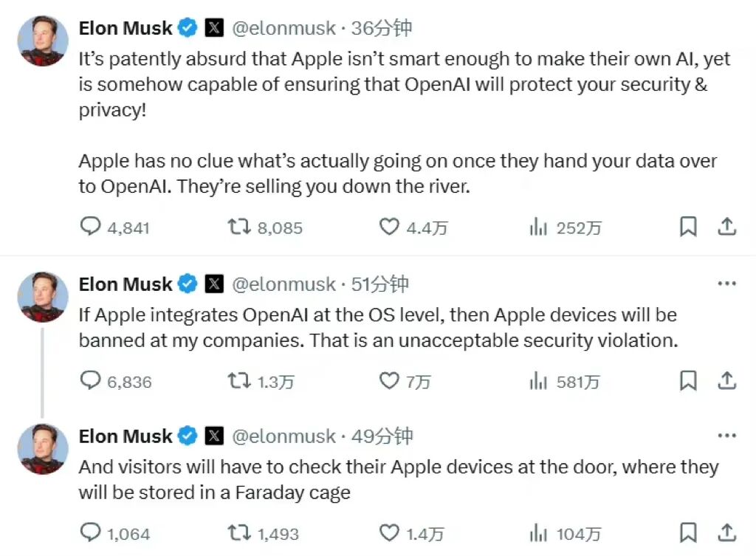This screenshot has height=556, width=756.
Task: Open the 51分钟 timestamp link
Action: [380, 284]
